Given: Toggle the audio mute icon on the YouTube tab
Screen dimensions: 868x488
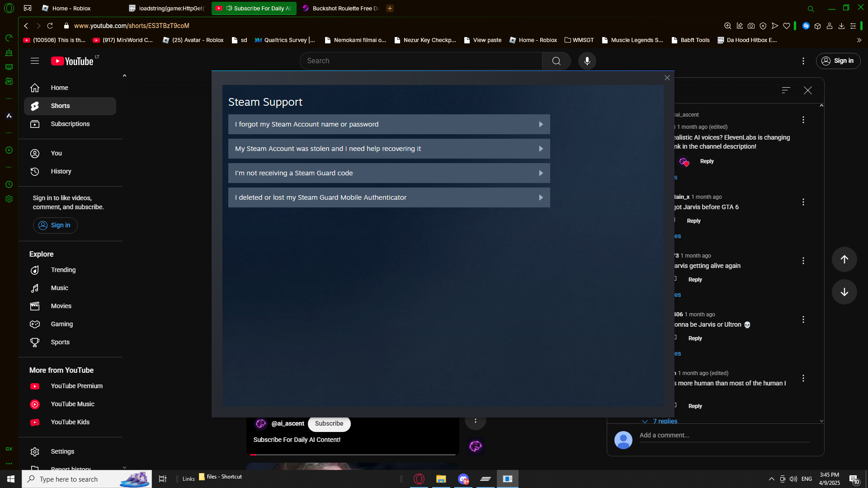Looking at the screenshot, I should 229,8.
